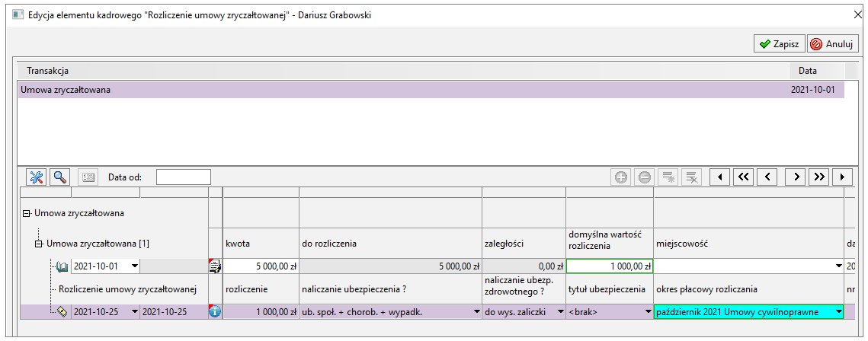Click the calculator icon beside Data od
This screenshot has width=868, height=341.
coord(88,177)
